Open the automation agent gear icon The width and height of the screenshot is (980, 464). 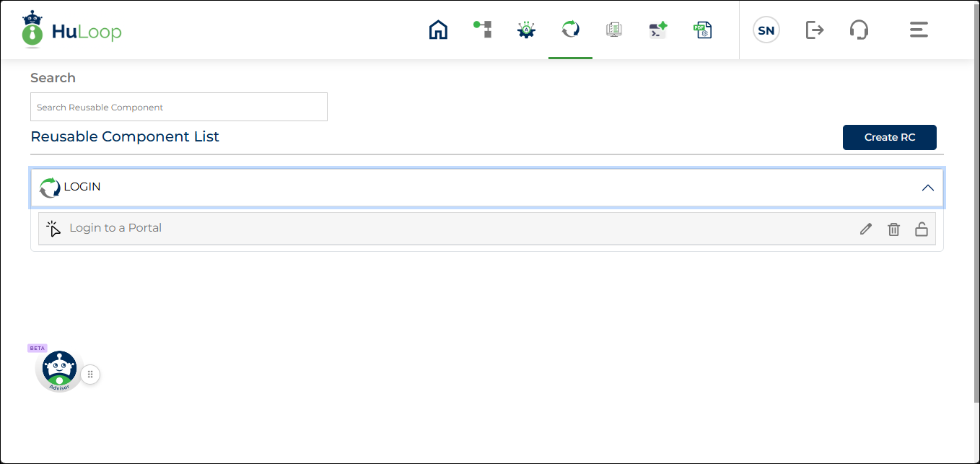[x=526, y=30]
